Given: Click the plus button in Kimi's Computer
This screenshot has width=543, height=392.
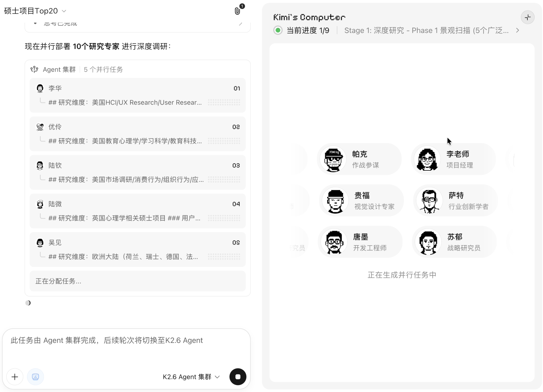Looking at the screenshot, I should point(528,18).
